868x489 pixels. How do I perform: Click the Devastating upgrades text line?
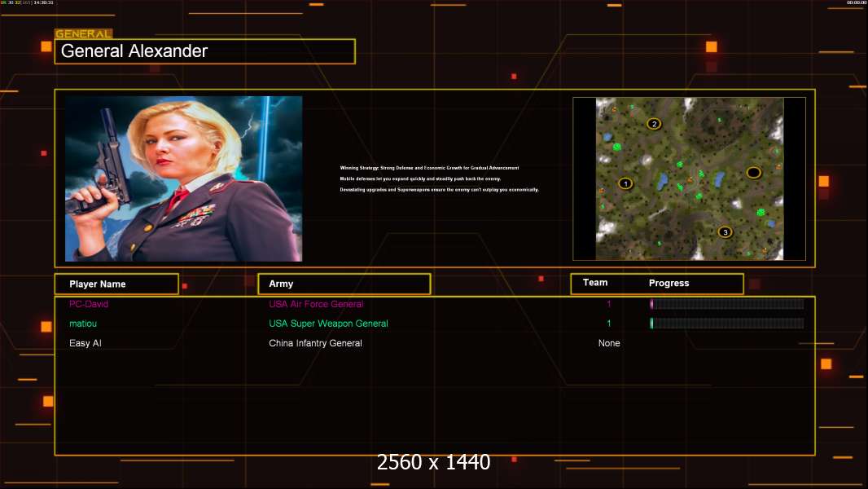pyautogui.click(x=439, y=189)
